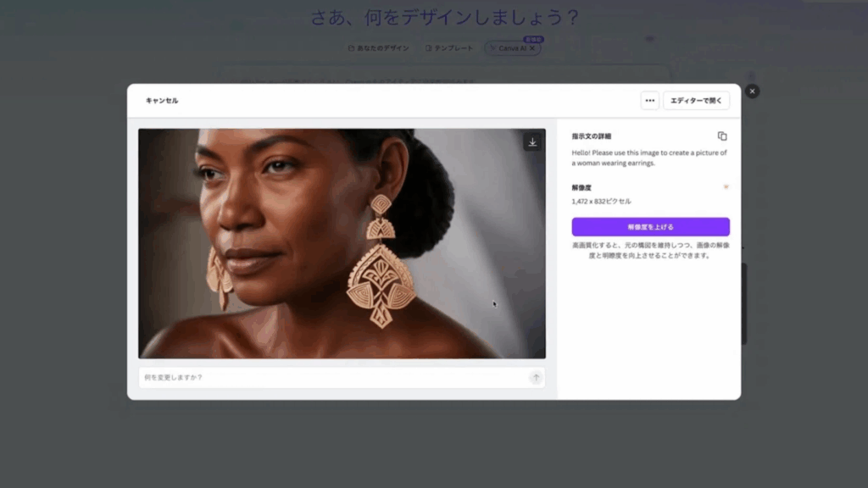Click エディターで開く to open in editor

pos(696,101)
